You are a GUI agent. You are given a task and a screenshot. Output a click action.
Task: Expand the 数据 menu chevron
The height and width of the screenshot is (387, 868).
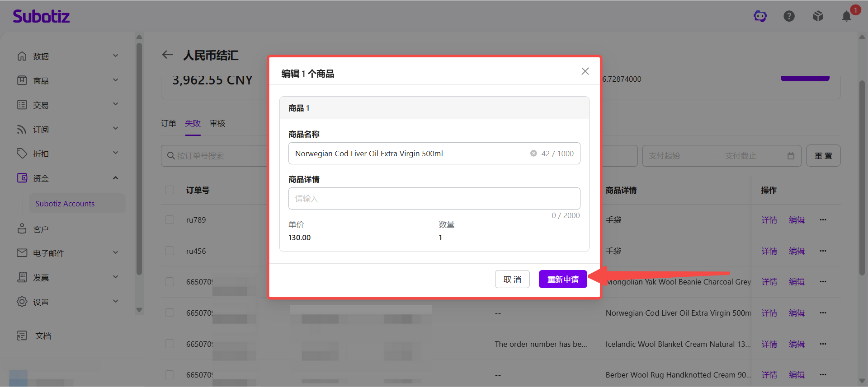[x=116, y=56]
